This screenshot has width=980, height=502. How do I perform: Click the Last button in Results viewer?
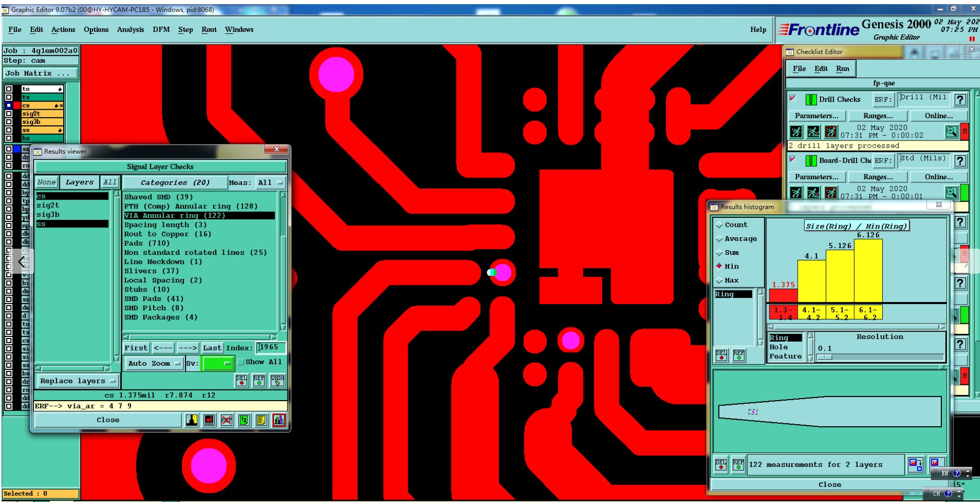[x=212, y=348]
